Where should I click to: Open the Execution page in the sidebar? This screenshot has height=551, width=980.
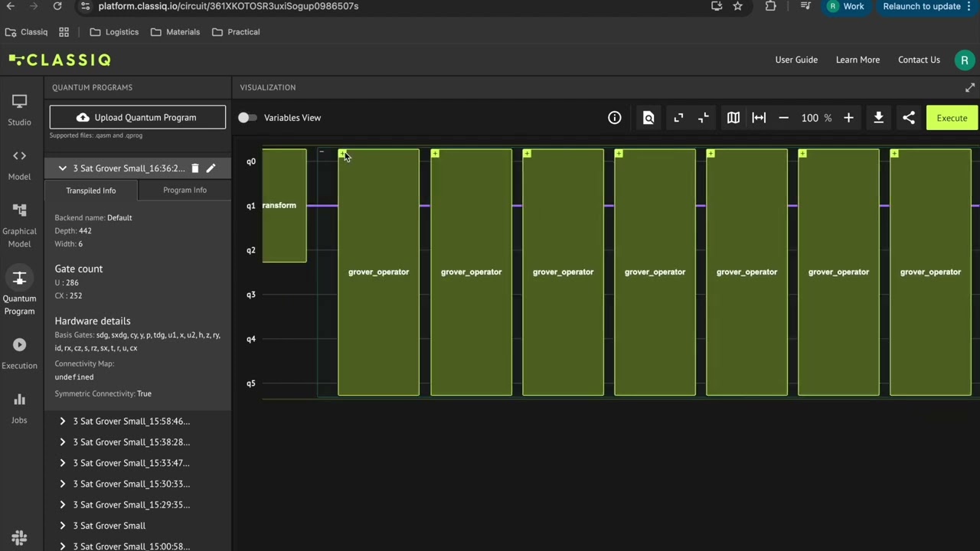point(19,354)
